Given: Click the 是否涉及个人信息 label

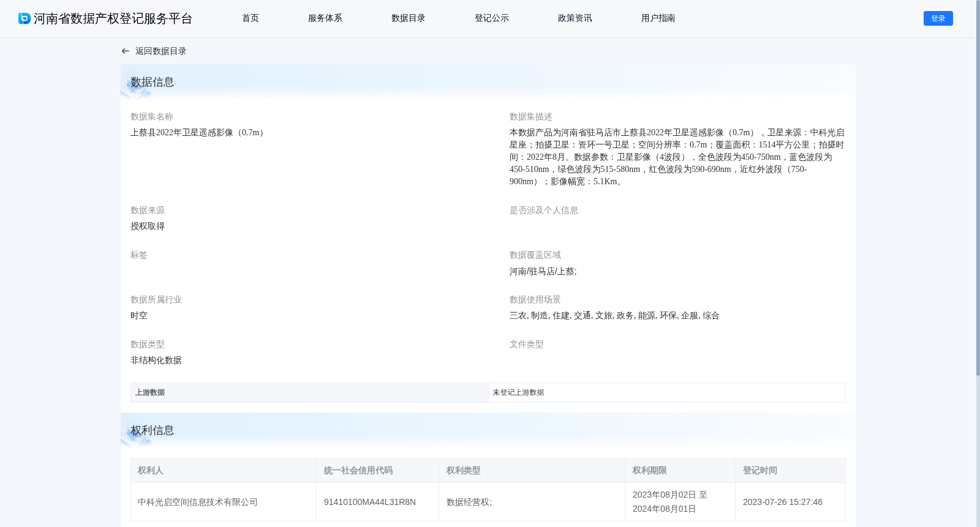Looking at the screenshot, I should pyautogui.click(x=544, y=211).
